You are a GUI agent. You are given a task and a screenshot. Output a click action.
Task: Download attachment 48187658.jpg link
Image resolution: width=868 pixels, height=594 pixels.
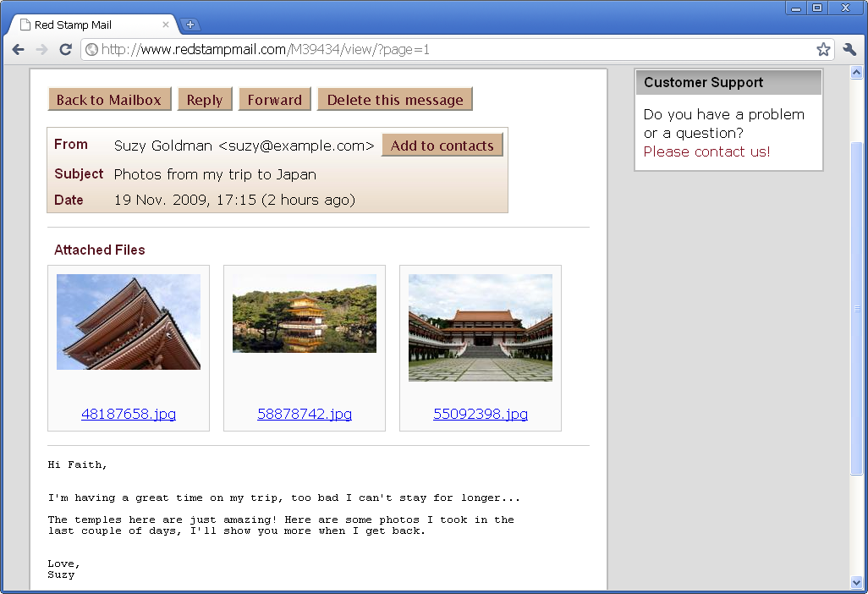[129, 414]
